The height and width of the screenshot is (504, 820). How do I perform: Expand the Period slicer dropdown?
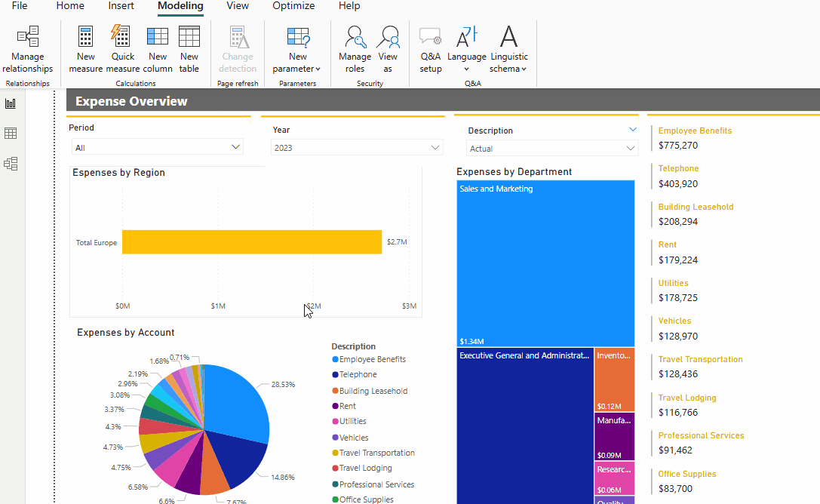click(236, 147)
